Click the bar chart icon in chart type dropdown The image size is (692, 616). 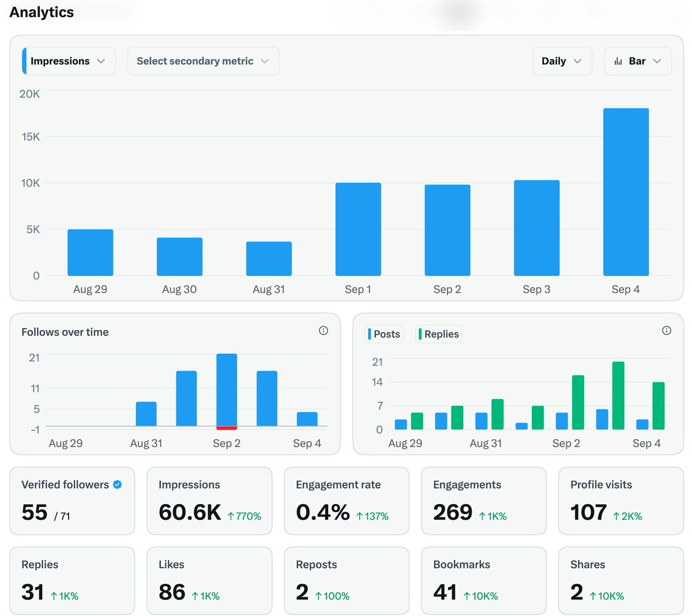pos(618,61)
